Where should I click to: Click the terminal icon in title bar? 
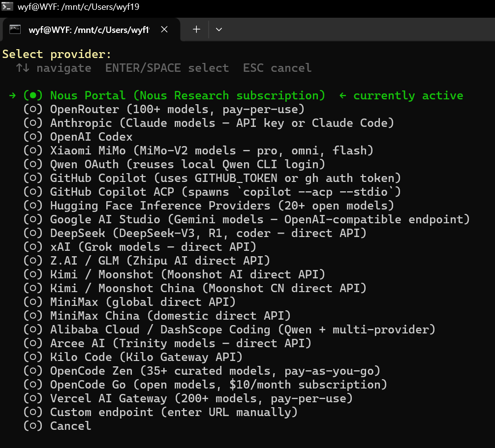(7, 6)
